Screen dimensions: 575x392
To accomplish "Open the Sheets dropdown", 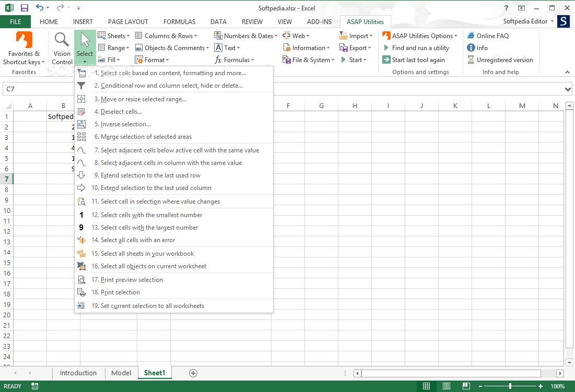I will [114, 36].
